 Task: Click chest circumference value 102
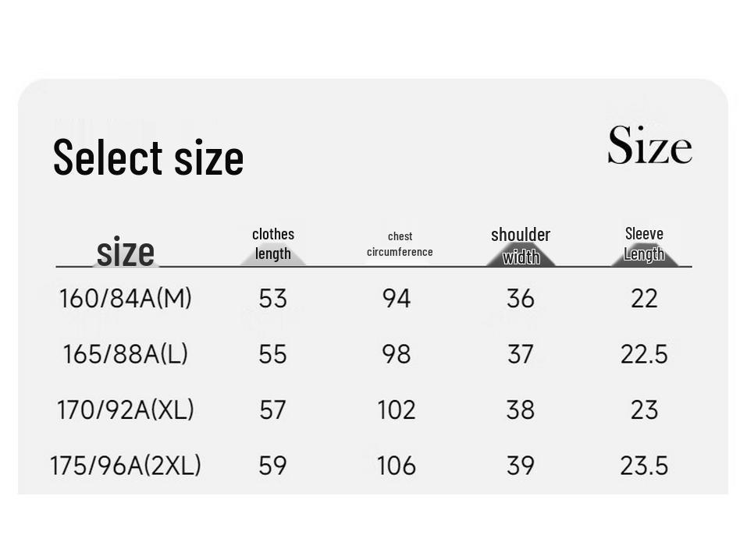tap(397, 410)
